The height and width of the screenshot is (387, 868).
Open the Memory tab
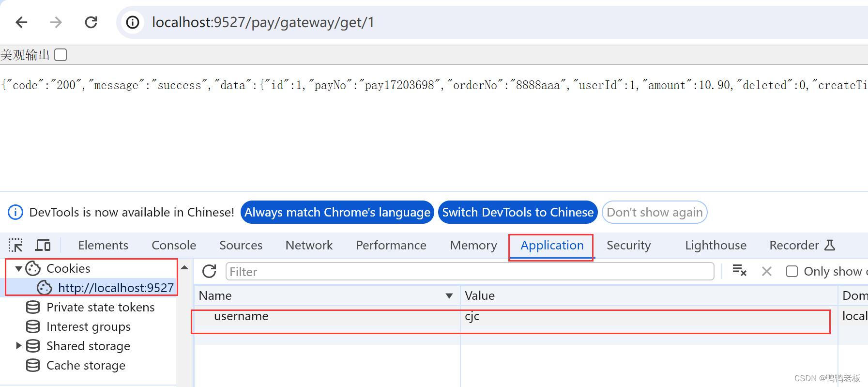(473, 245)
